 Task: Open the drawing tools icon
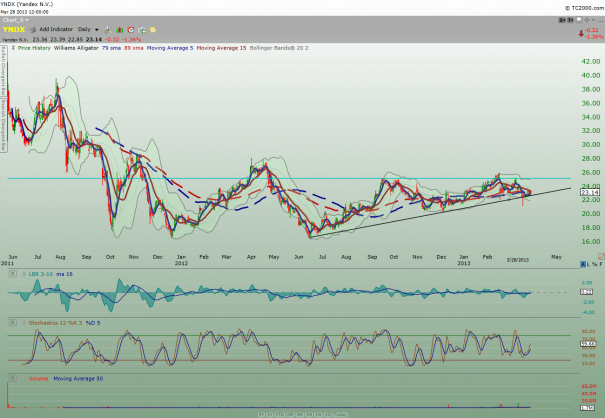(x=108, y=30)
